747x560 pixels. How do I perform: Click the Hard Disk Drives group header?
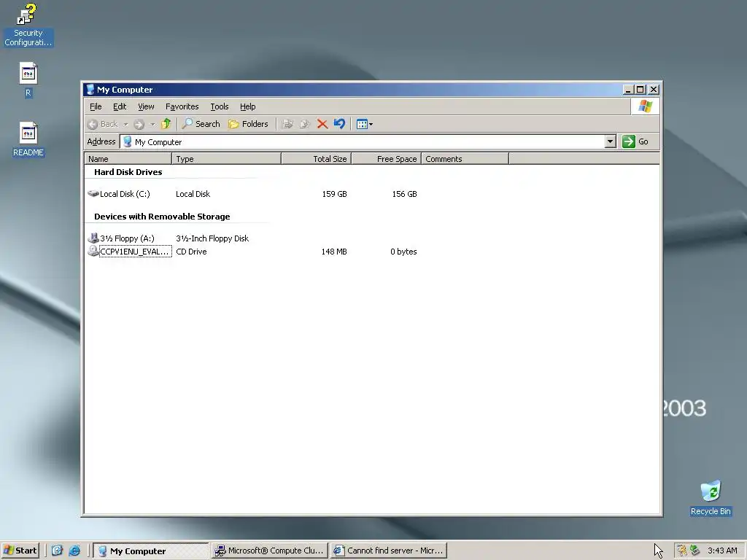coord(128,172)
